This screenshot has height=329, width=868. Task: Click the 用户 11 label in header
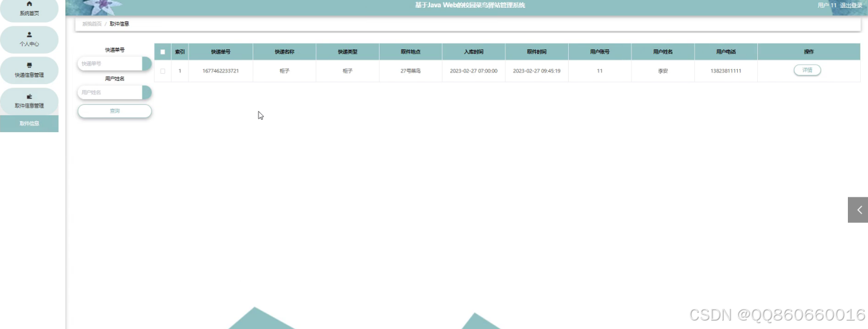pyautogui.click(x=827, y=5)
